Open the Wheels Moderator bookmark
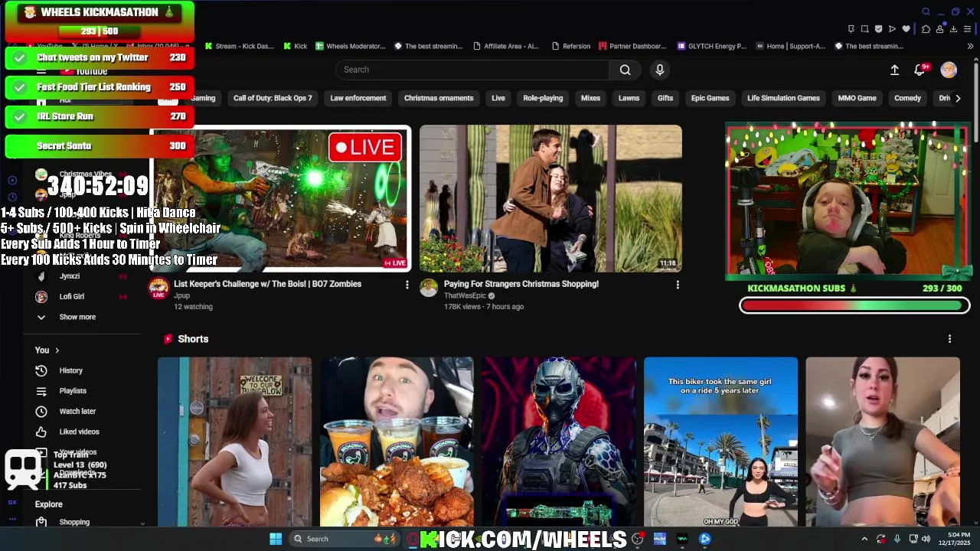The height and width of the screenshot is (551, 980). click(x=351, y=46)
